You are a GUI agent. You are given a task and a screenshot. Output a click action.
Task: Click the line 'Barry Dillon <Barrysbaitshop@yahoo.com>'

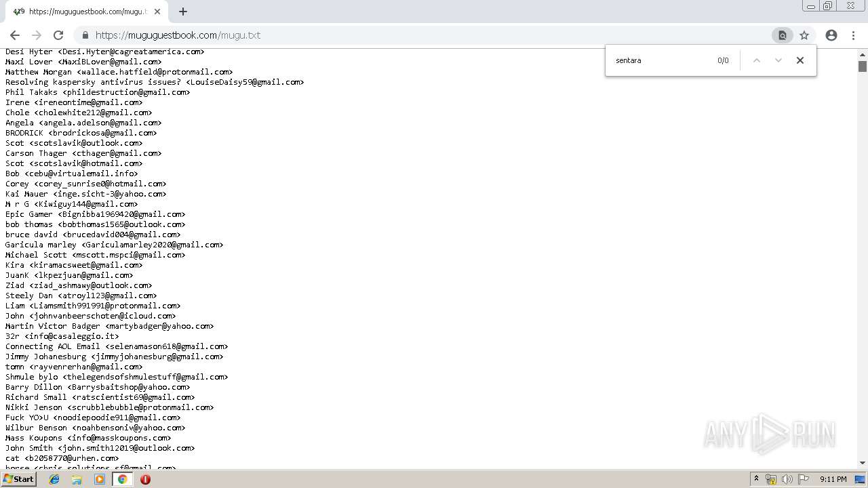click(98, 387)
